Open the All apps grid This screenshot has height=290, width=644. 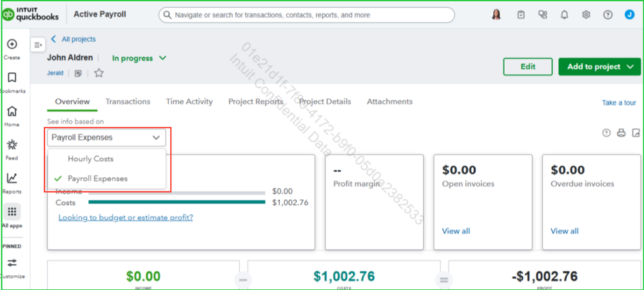[12, 212]
